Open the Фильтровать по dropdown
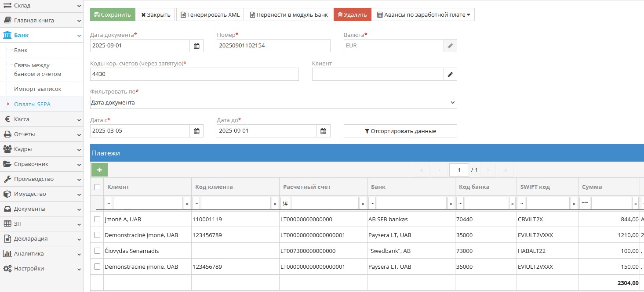 click(x=273, y=102)
